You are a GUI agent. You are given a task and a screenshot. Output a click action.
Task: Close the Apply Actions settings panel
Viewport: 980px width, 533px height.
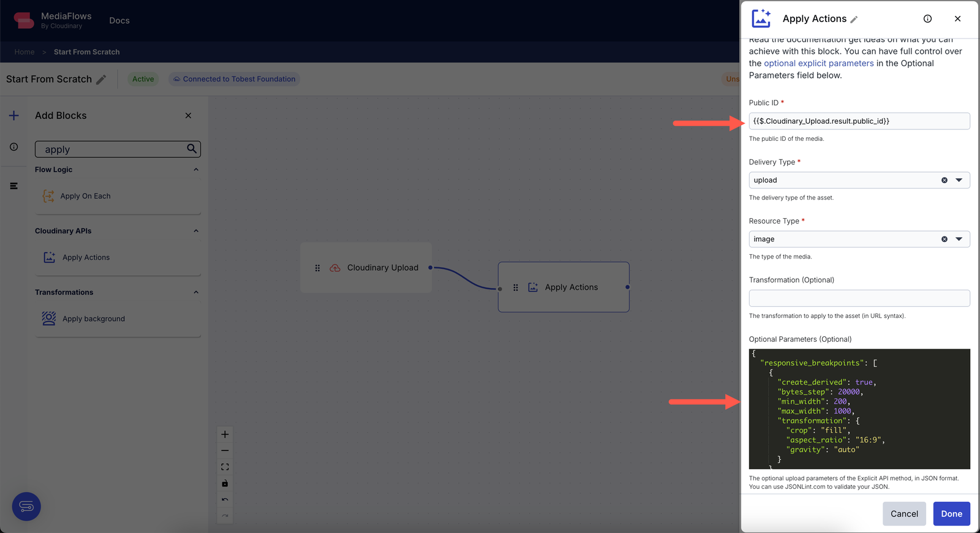[957, 19]
